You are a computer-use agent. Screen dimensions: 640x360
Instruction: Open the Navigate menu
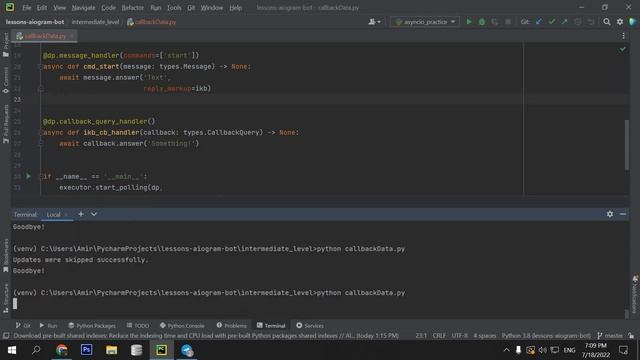click(83, 7)
